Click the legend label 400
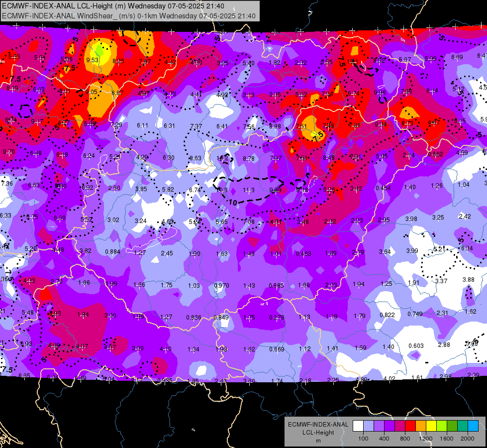 click(x=384, y=439)
